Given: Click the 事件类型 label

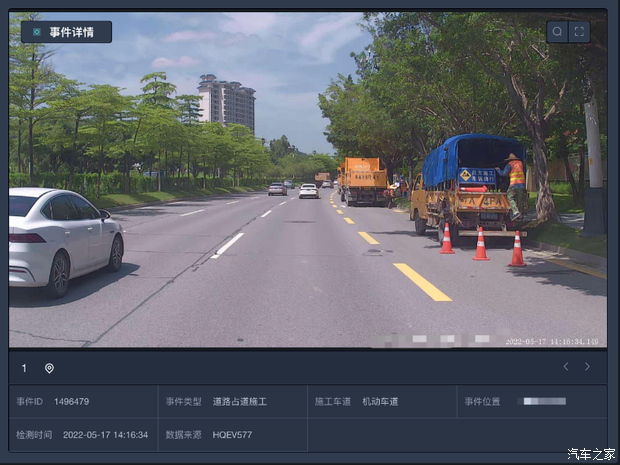Looking at the screenshot, I should coord(183,402).
